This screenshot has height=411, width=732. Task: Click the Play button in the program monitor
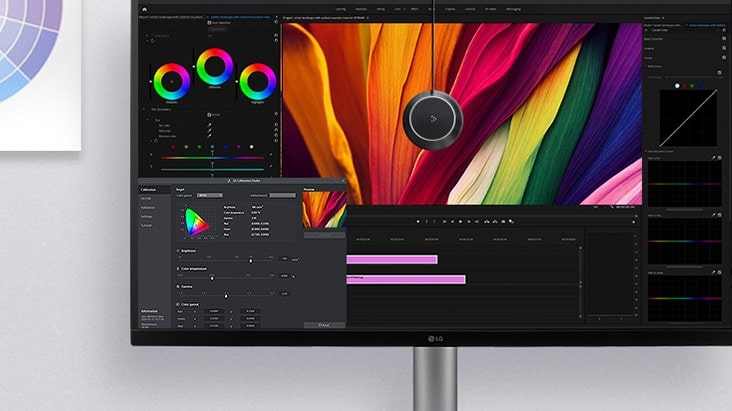tap(460, 222)
